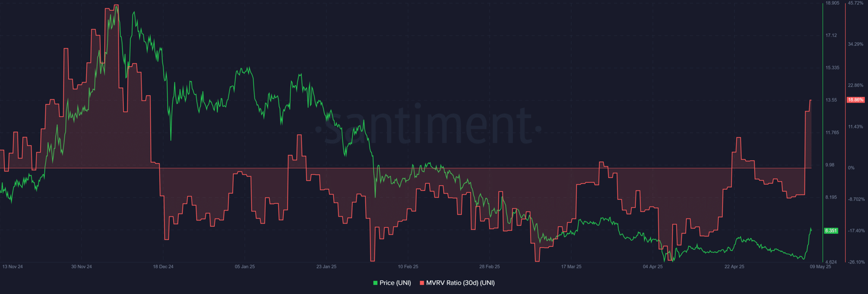Click the 18.905 price axis maximum
Viewport: 868px width, 294px height.
(832, 3)
